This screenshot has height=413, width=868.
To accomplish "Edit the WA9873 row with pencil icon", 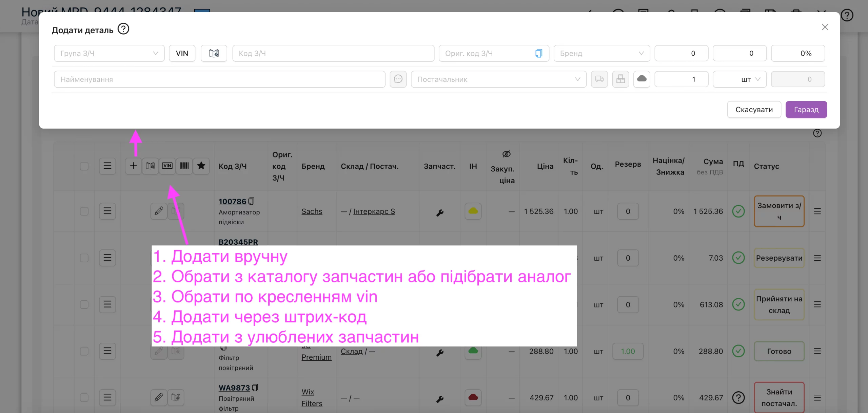I will click(159, 397).
